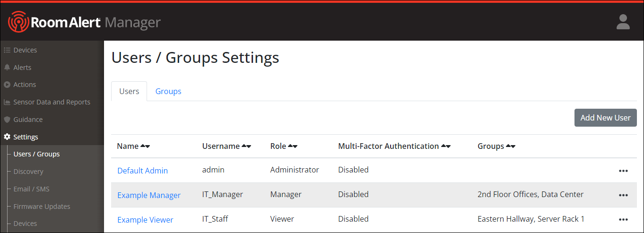Click the Room Alert Manager logo
The height and width of the screenshot is (233, 644).
tap(84, 22)
